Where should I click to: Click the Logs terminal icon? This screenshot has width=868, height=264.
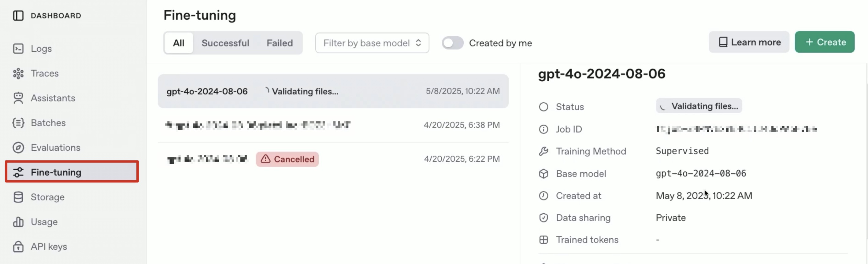click(x=18, y=49)
